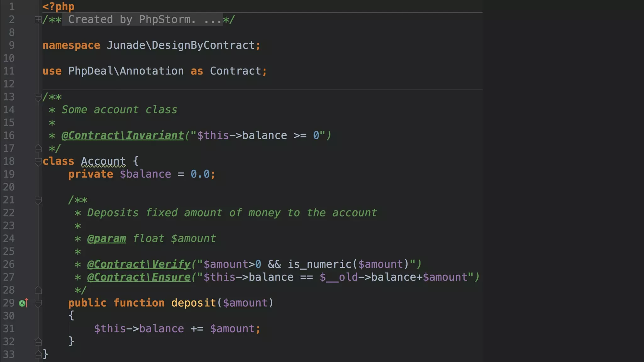Follow the @Contract\Invariant annotation link
644x362 pixels.
(x=122, y=135)
